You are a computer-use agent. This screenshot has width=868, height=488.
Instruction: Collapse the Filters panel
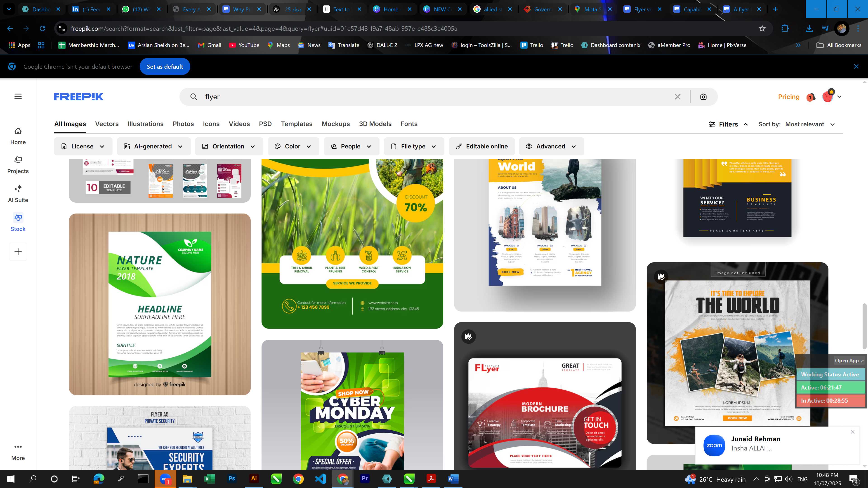pos(728,124)
